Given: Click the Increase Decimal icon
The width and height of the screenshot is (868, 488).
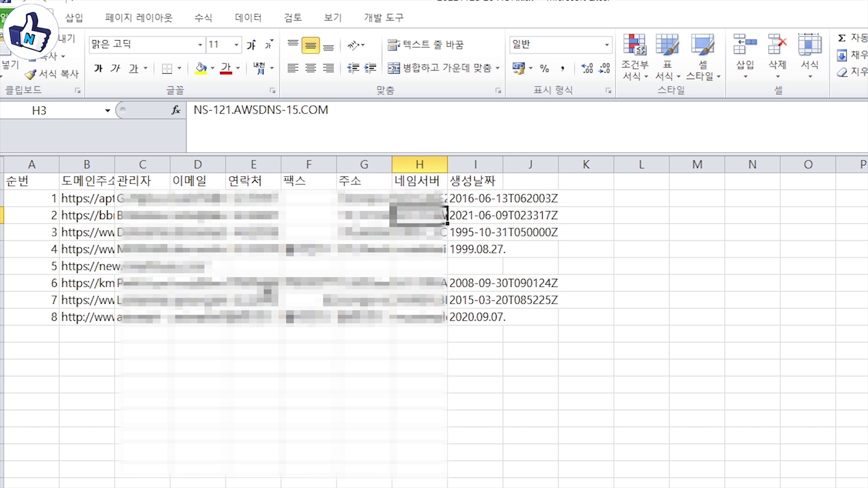Looking at the screenshot, I should [587, 68].
